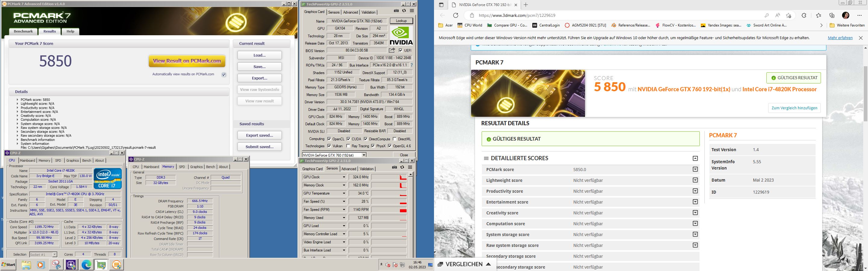Add this page to favorites star icon
Viewport: 868px width, 271px height.
tap(788, 15)
